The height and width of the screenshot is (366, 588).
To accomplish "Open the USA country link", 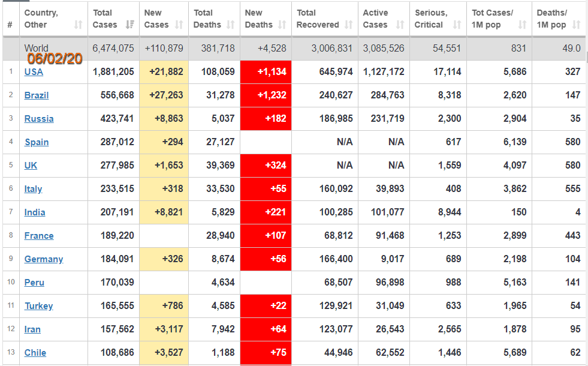I will (34, 72).
